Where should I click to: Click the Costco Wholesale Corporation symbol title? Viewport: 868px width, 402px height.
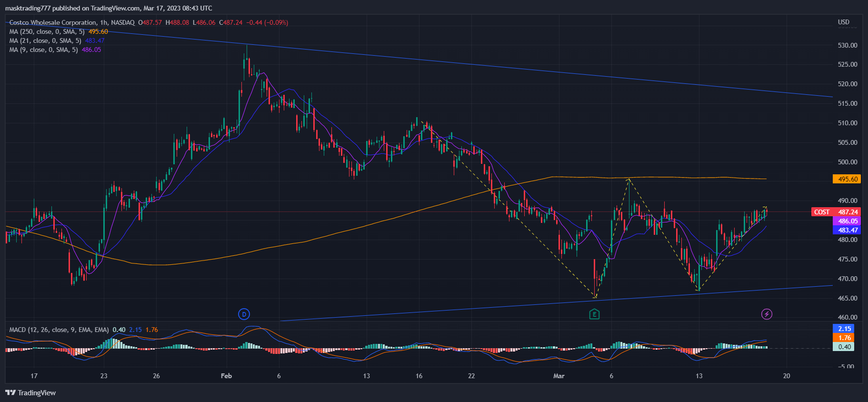[53, 22]
